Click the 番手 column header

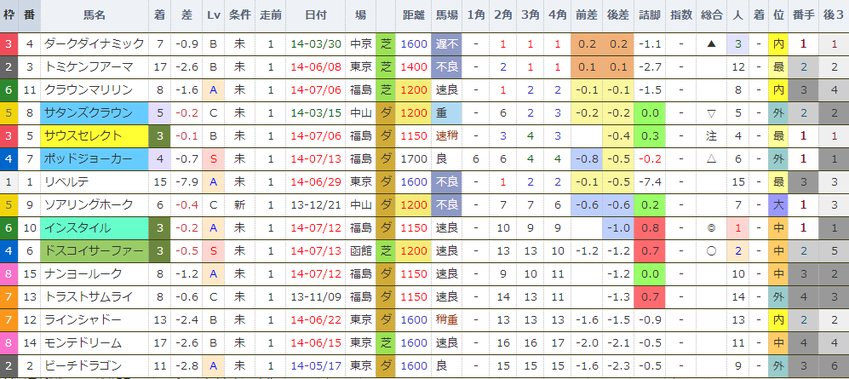(803, 15)
